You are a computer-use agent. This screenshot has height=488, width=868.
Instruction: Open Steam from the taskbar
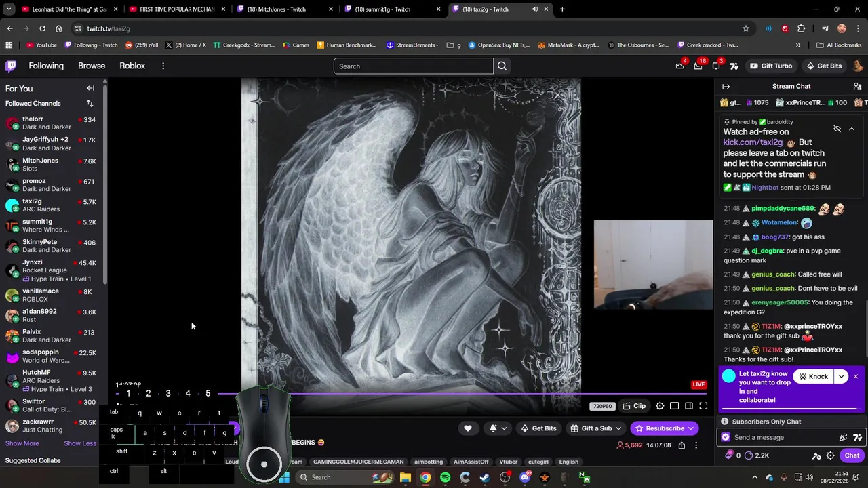tap(485, 477)
